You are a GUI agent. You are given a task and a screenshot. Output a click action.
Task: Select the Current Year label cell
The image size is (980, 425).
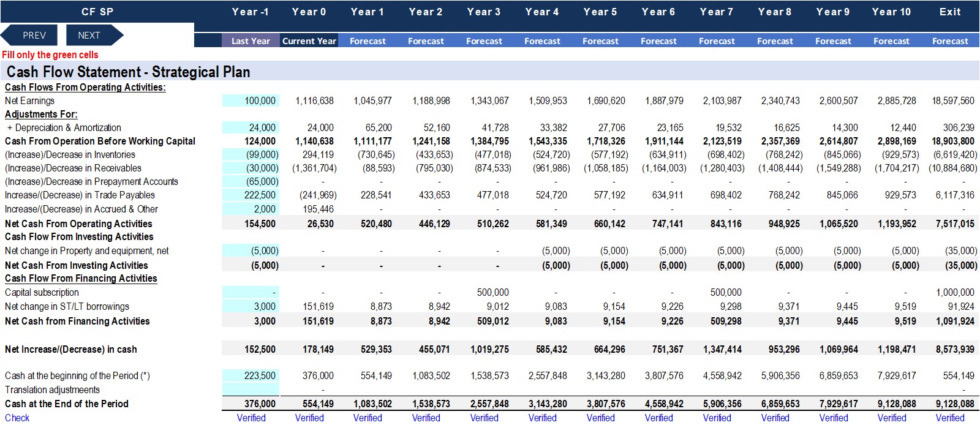click(309, 41)
